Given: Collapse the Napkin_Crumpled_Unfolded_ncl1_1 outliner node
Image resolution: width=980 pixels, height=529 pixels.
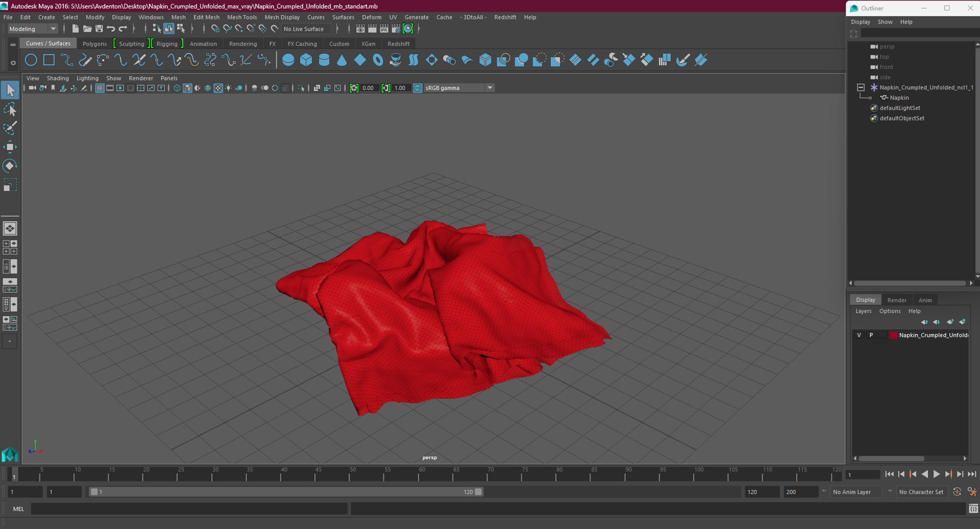Looking at the screenshot, I should click(x=861, y=88).
